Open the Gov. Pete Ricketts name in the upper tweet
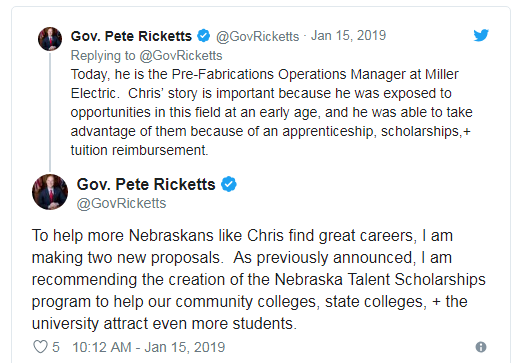 [131, 36]
